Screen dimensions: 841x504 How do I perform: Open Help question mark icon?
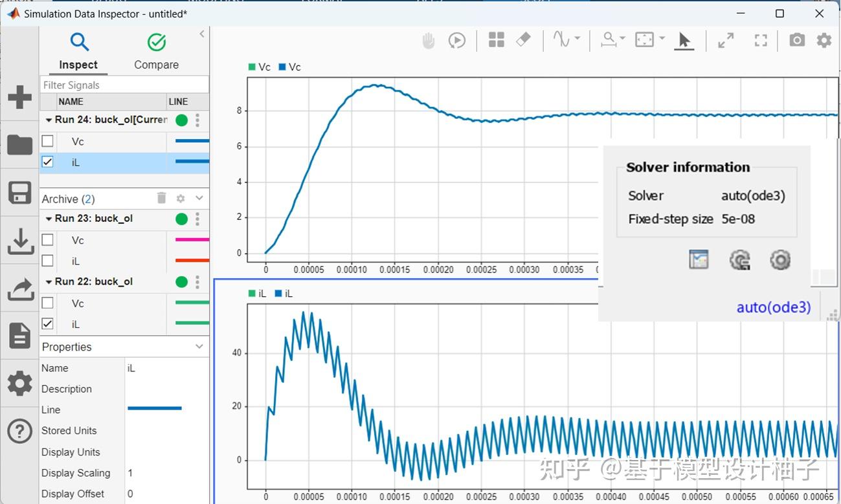click(x=19, y=431)
